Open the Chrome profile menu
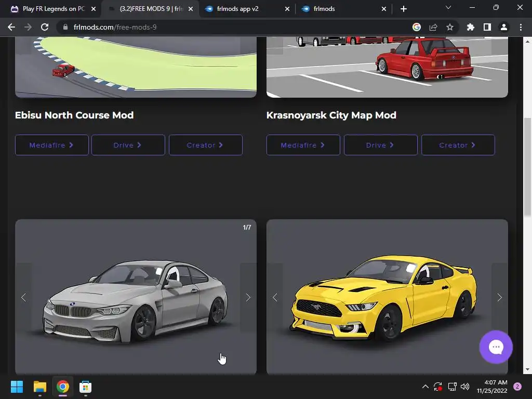This screenshot has height=399, width=532. [x=504, y=27]
